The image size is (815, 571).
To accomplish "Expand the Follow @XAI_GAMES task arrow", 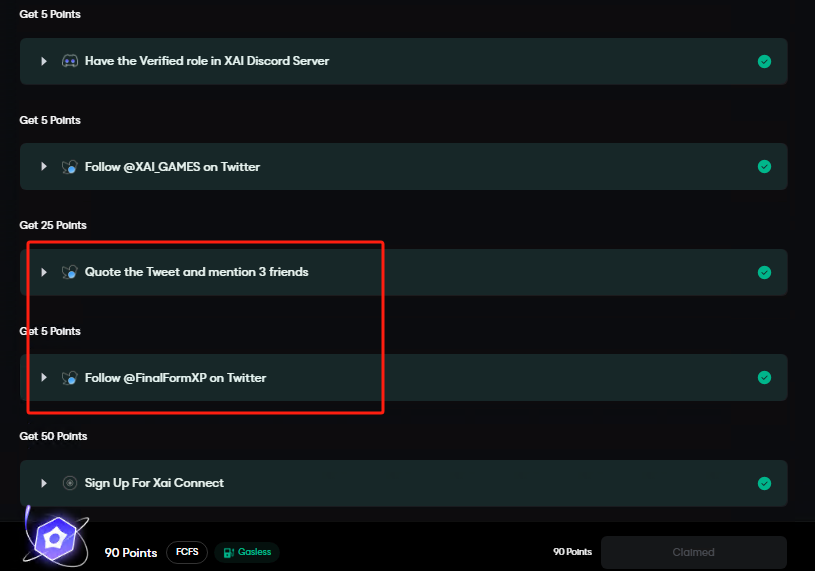I will click(44, 166).
